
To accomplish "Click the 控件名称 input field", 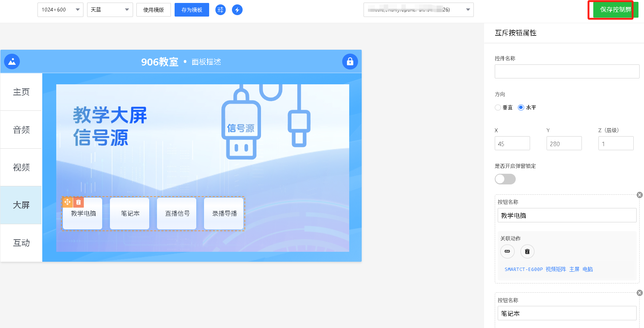I will pos(567,71).
